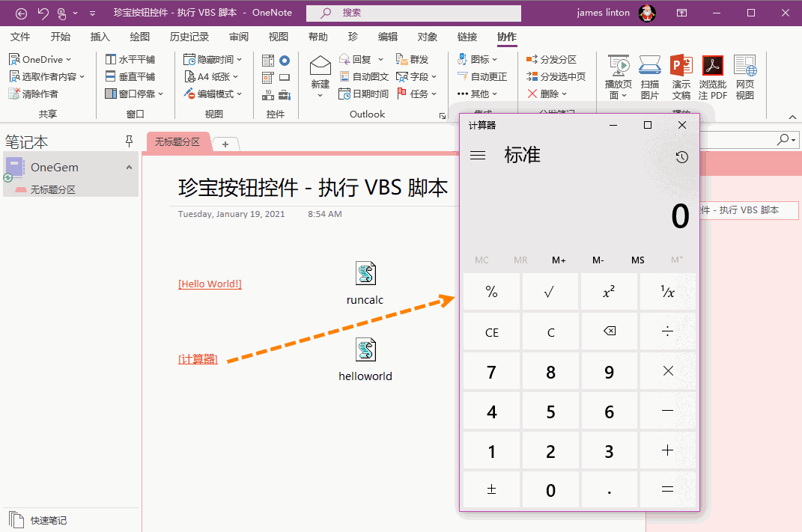Open the Calculator hamburger navigation menu
Viewport: 802px width, 532px height.
[x=478, y=156]
